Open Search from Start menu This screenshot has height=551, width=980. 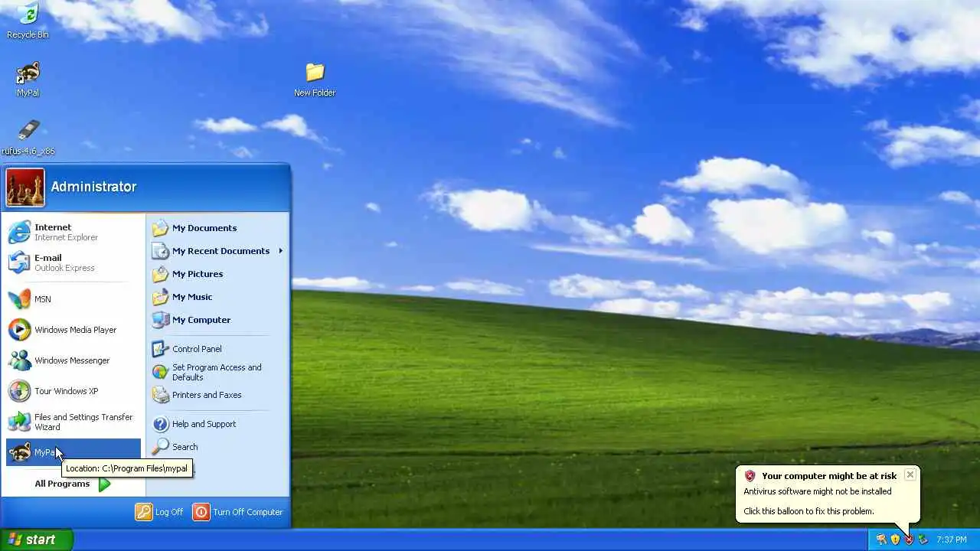217,447
